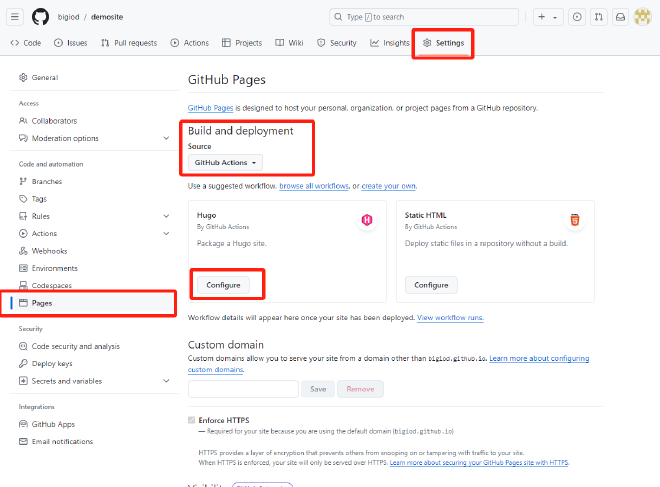This screenshot has width=660, height=487.
Task: Select Pages in the sidebar
Action: click(92, 303)
